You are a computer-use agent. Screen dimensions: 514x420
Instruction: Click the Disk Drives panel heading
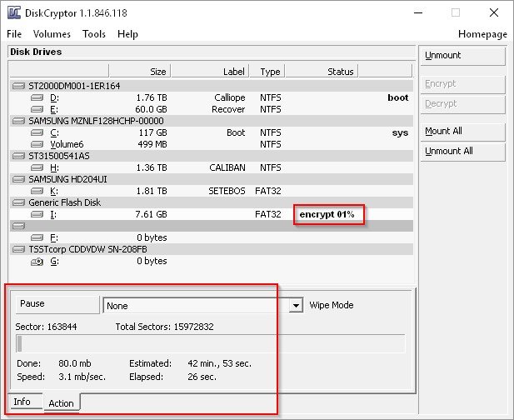[x=36, y=52]
